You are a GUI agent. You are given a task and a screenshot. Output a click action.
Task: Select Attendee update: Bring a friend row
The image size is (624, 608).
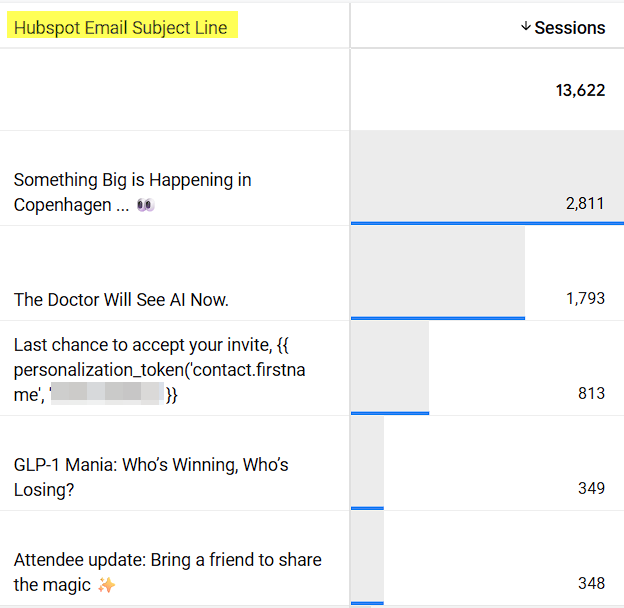click(x=312, y=558)
